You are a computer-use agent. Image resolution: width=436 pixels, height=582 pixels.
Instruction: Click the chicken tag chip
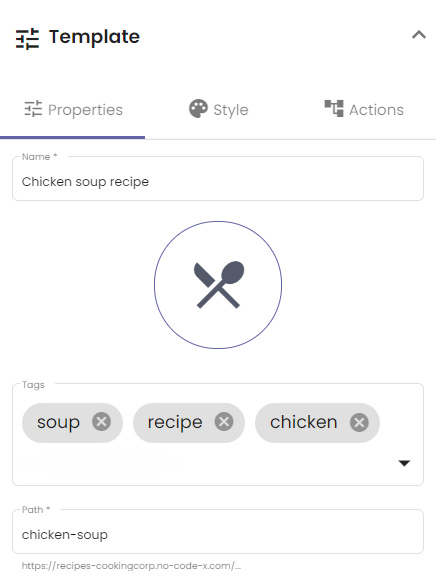(x=317, y=423)
